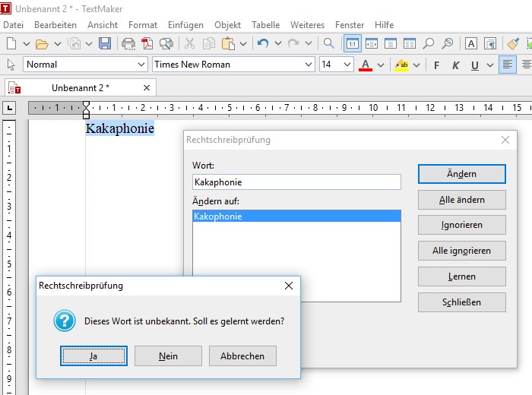Toggle underline U button

tap(475, 65)
